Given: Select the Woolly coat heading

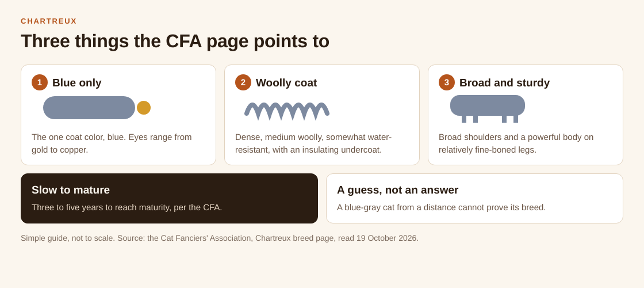Looking at the screenshot, I should point(286,83).
